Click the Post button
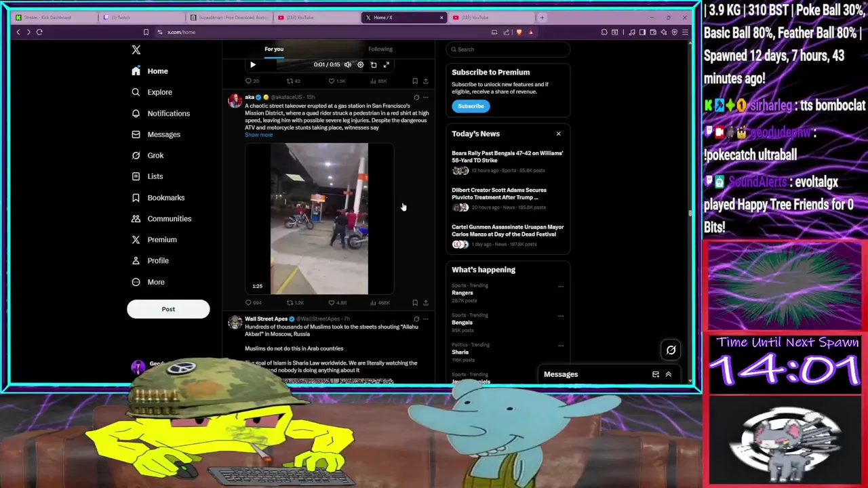868x488 pixels. (x=168, y=309)
